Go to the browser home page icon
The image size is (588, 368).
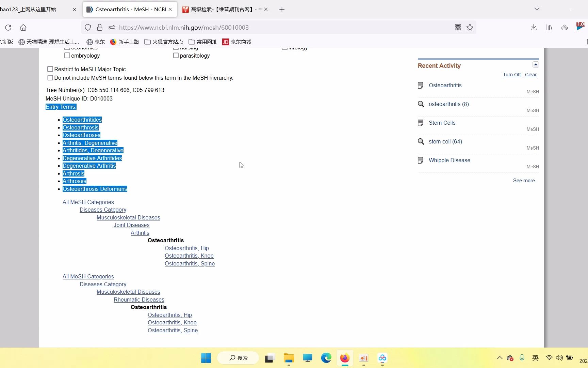pos(23,28)
